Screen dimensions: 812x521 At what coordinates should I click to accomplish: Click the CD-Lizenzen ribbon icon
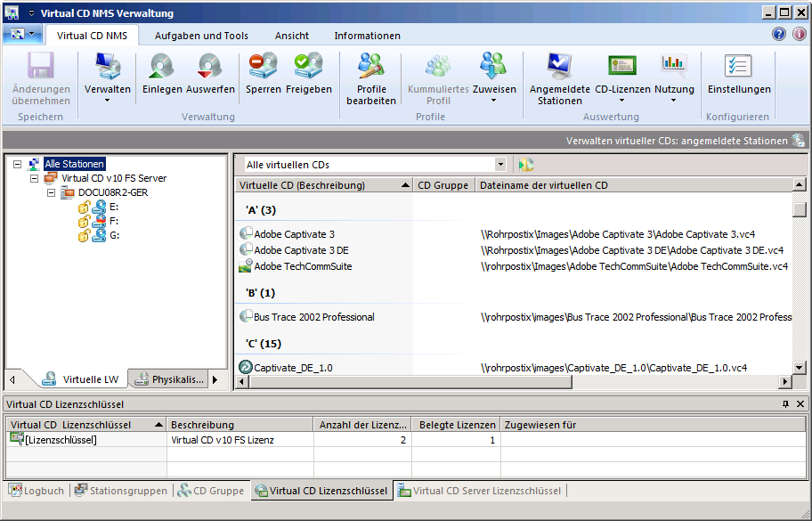(622, 68)
